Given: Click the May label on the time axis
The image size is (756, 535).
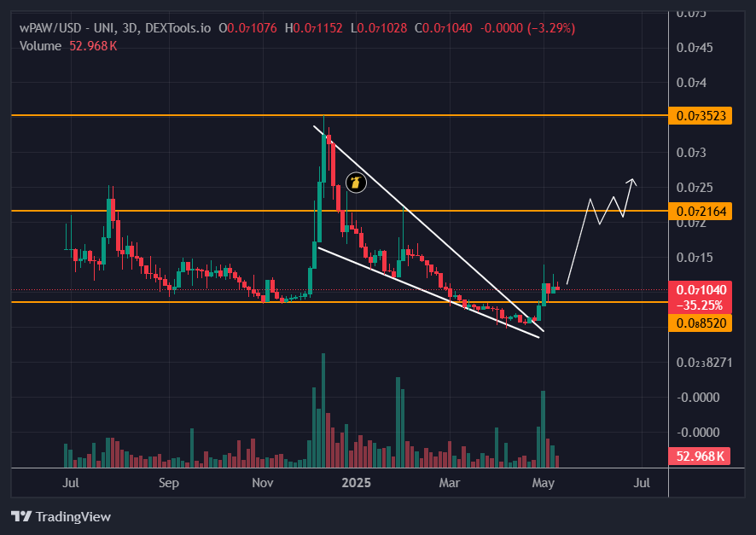Looking at the screenshot, I should (x=544, y=482).
